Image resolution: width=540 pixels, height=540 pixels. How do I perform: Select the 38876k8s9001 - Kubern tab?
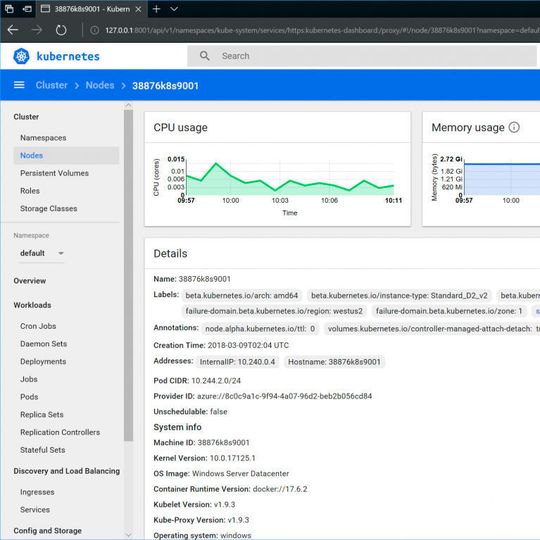pos(91,9)
